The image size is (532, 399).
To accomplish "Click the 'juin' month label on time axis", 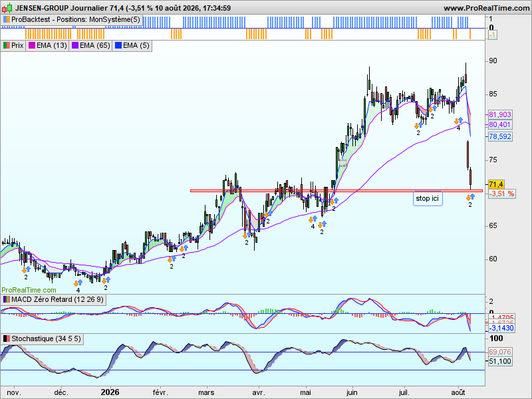I will (x=352, y=392).
